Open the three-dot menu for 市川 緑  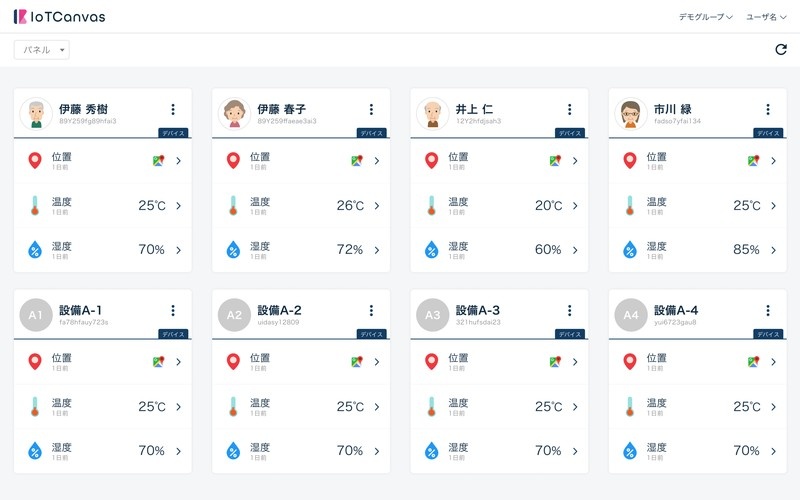[x=768, y=110]
